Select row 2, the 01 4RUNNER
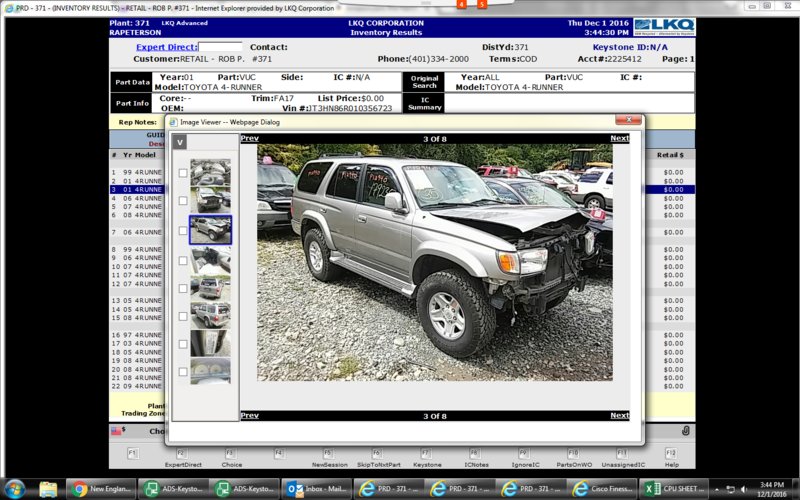Screen dimensions: 800x500 coord(137,181)
